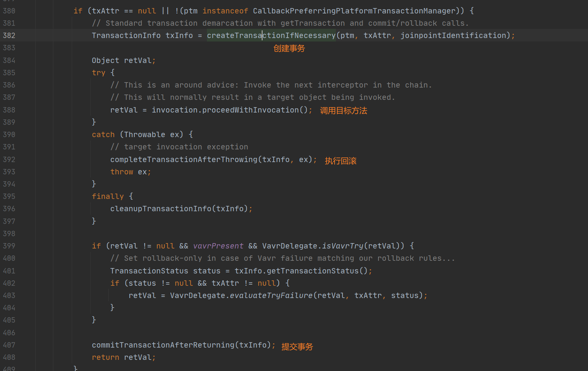Click the vavrPresent field on line 399
The height and width of the screenshot is (371, 588).
pyautogui.click(x=218, y=246)
